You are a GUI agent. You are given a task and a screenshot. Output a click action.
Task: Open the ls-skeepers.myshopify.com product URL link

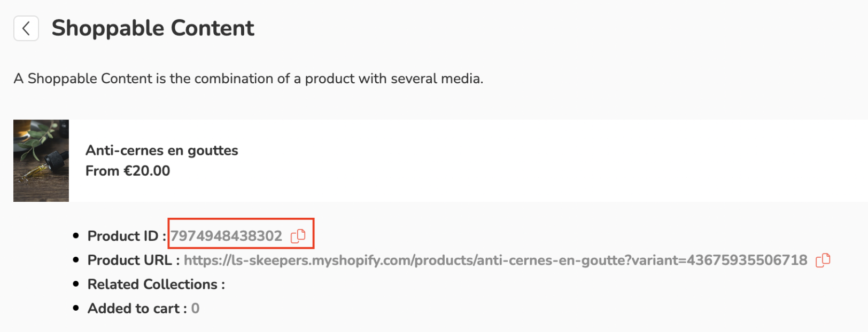coord(495,260)
